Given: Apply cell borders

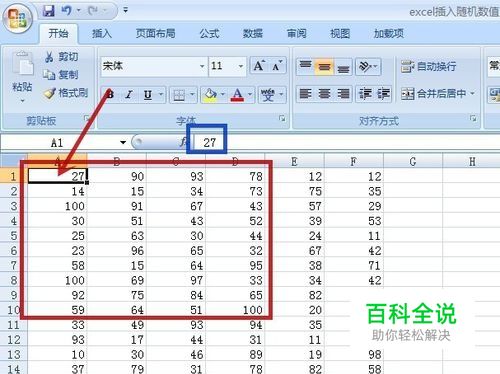Looking at the screenshot, I should [179, 95].
